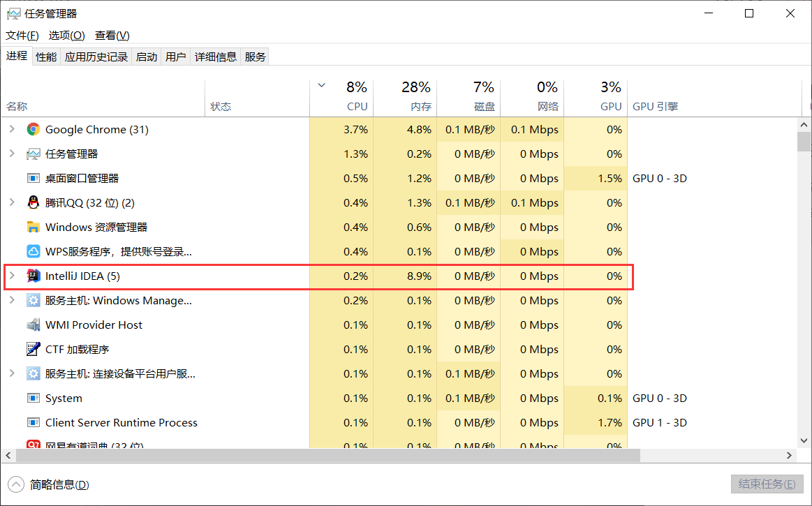Open the 文件(F) menu
Image resolution: width=812 pixels, height=506 pixels.
[x=22, y=35]
